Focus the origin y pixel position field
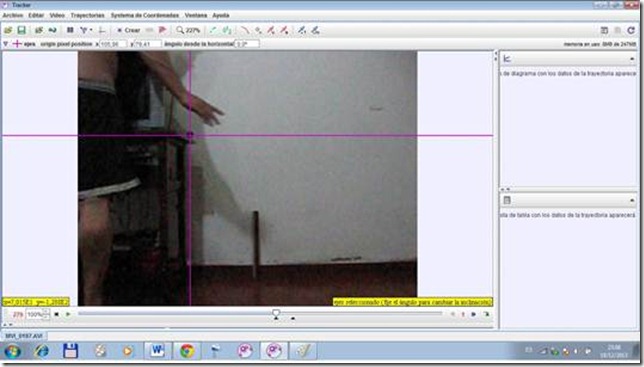Viewport: 644px width, 367px height. coord(147,44)
